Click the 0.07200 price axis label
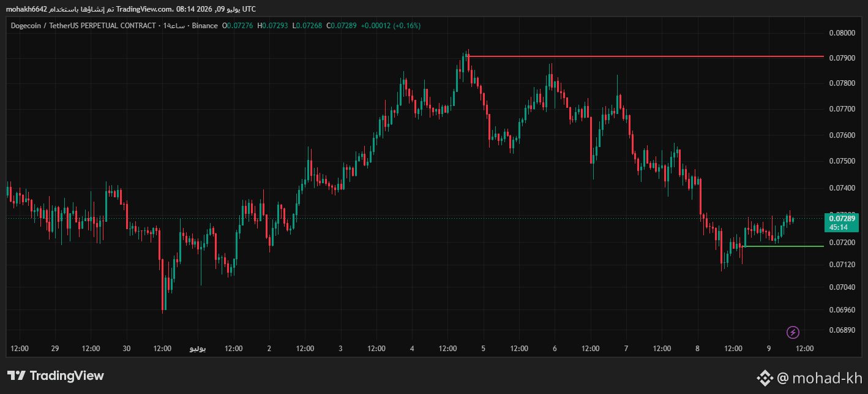The width and height of the screenshot is (868, 394). 841,243
